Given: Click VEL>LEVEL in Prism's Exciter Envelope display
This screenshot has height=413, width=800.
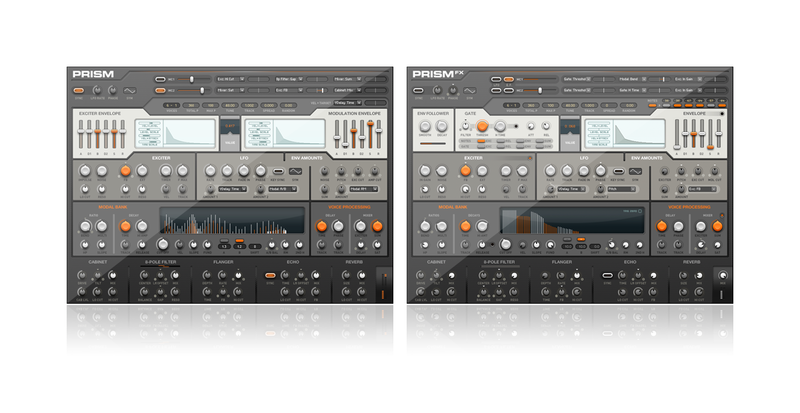Looking at the screenshot, I should pos(150,125).
